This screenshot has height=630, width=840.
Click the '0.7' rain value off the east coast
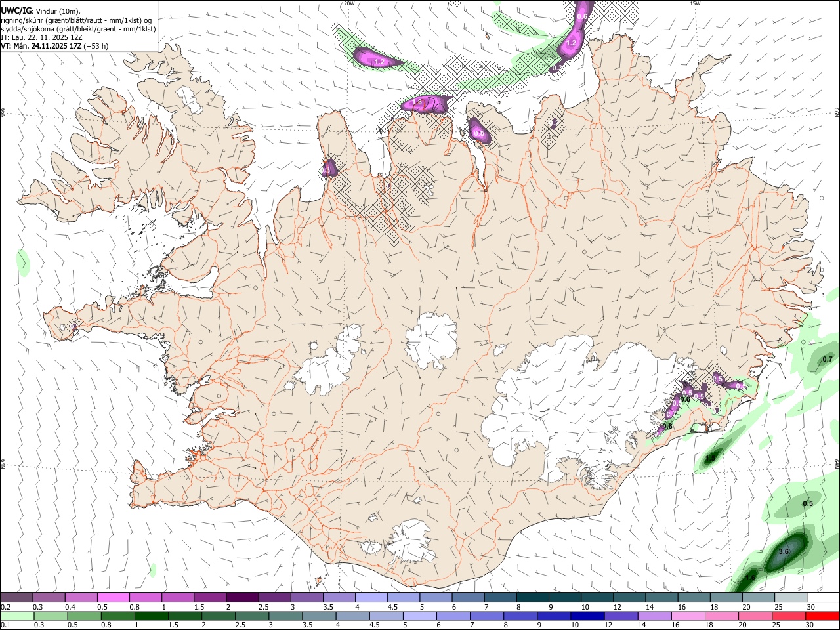[828, 359]
